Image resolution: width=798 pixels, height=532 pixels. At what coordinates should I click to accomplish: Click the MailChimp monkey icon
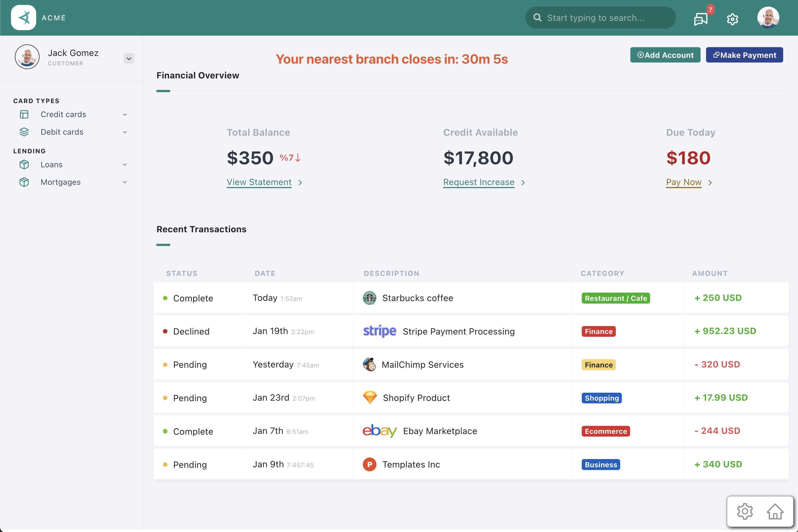(x=369, y=364)
